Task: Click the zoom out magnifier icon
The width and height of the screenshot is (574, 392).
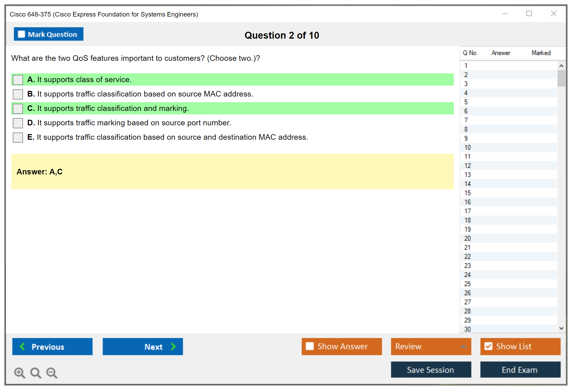Action: tap(52, 373)
